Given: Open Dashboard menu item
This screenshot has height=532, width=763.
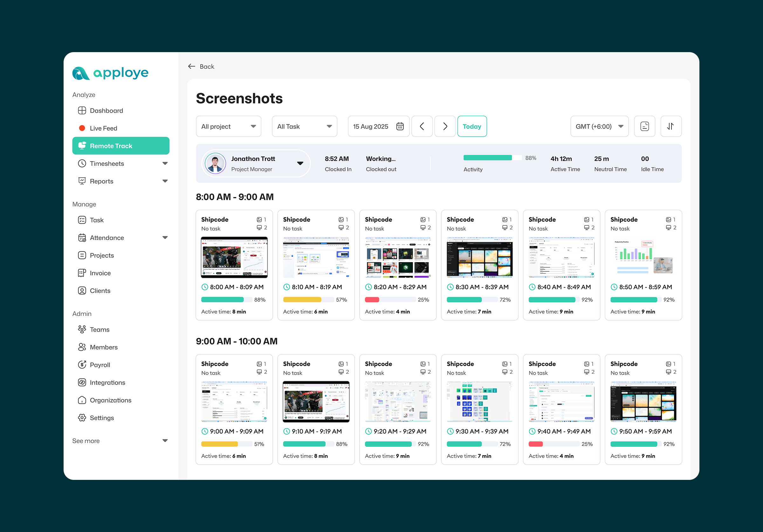Looking at the screenshot, I should tap(106, 111).
